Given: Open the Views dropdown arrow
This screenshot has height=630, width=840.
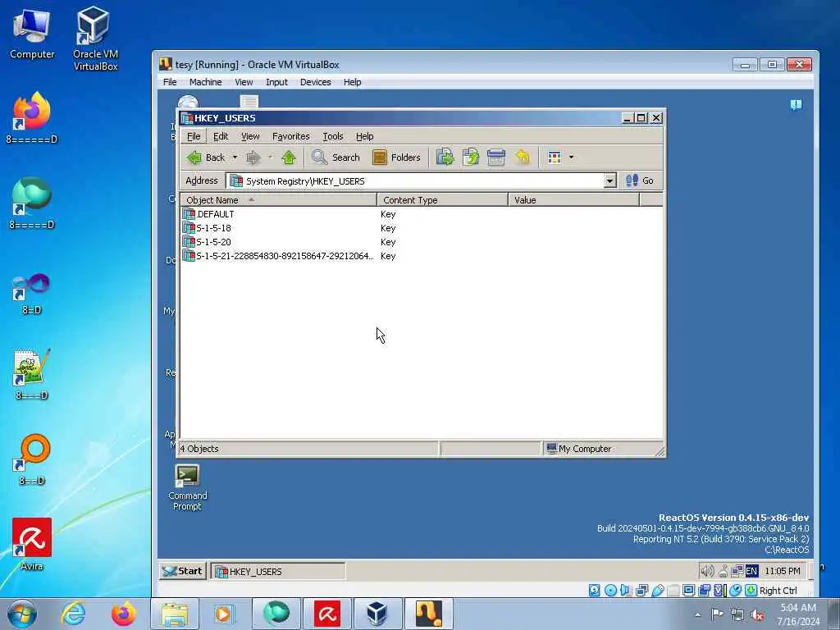Looking at the screenshot, I should tap(571, 157).
